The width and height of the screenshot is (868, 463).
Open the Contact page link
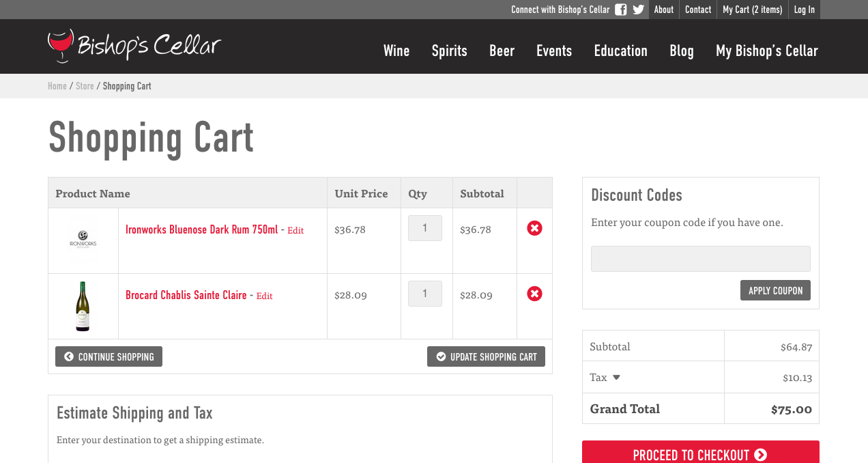coord(698,10)
